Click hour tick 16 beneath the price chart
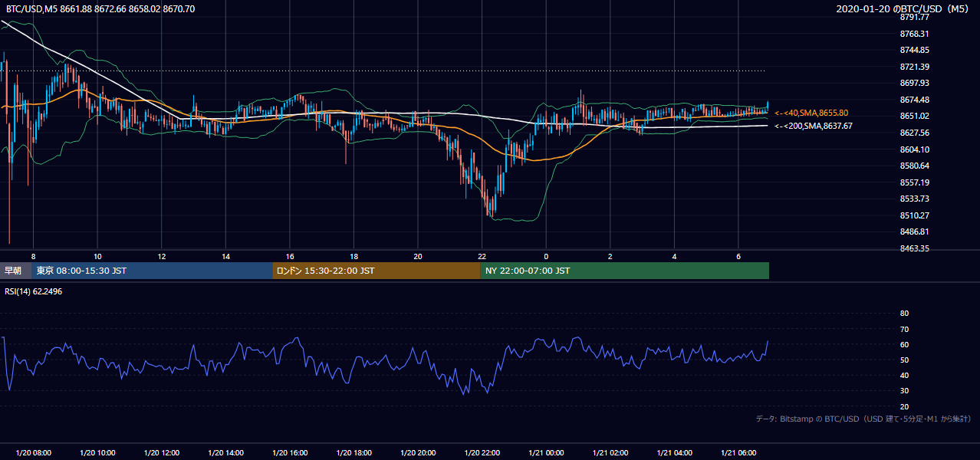 pyautogui.click(x=290, y=255)
